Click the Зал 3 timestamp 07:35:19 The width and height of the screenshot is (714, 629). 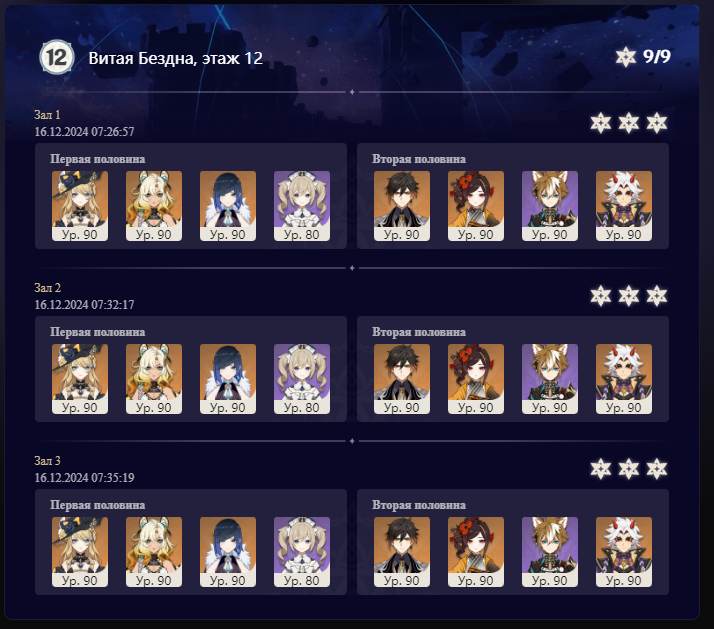(84, 477)
